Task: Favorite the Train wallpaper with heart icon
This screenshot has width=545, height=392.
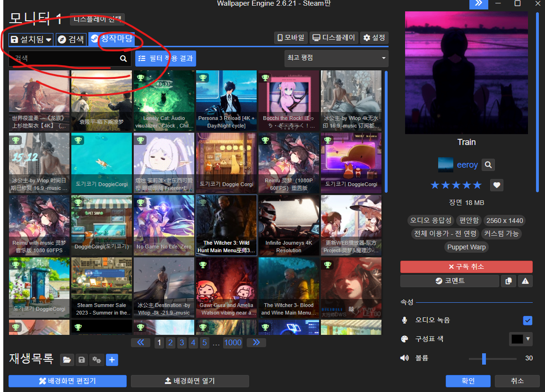Action: (497, 185)
